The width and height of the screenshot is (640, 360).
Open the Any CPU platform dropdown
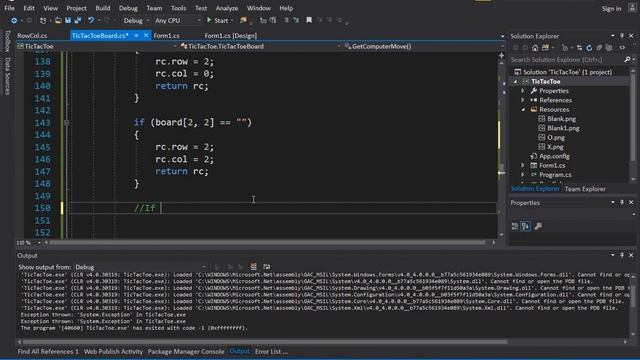(x=178, y=20)
